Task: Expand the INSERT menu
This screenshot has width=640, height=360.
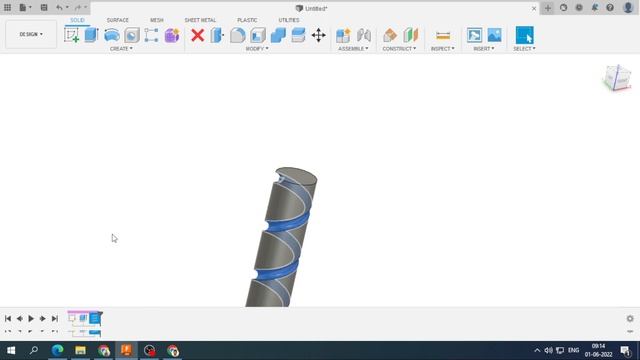Action: [484, 49]
